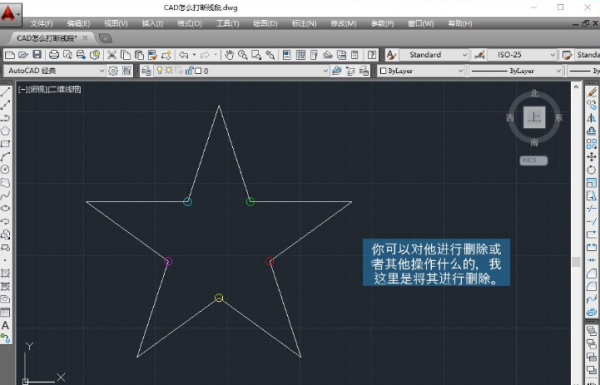The image size is (600, 385).
Task: Toggle layer 0 freeze sun icon
Action: [x=169, y=70]
